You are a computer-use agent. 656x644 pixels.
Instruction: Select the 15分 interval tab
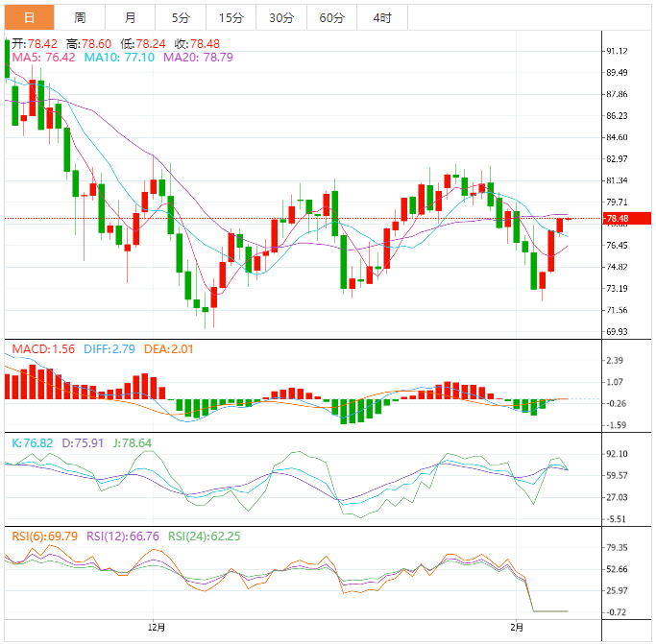pyautogui.click(x=231, y=17)
